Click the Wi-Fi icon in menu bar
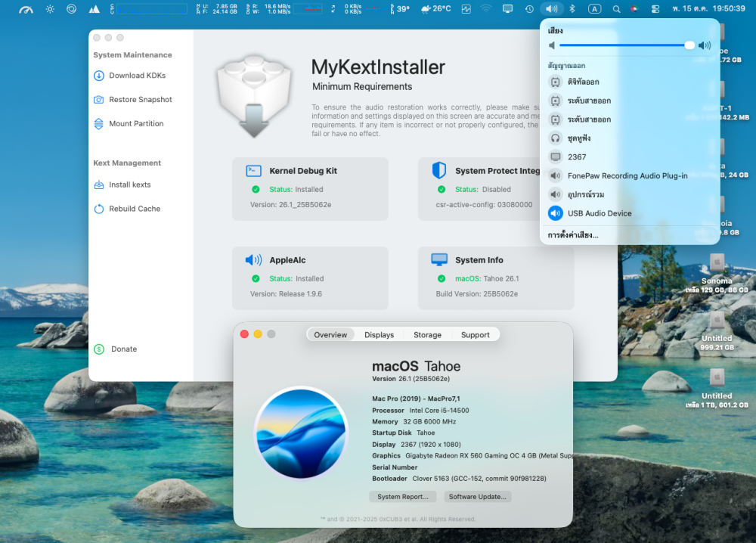Viewport: 756px width, 543px height. coord(486,8)
